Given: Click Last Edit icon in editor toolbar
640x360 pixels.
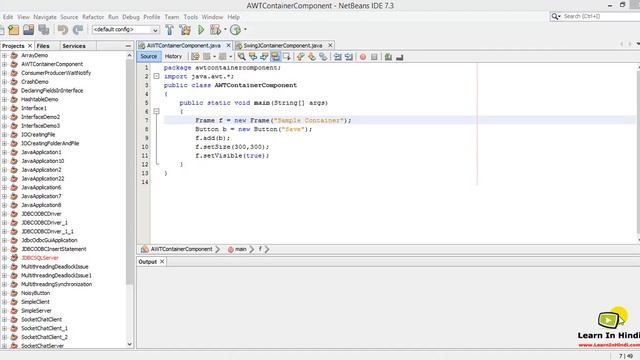Looking at the screenshot, I should click(196, 57).
